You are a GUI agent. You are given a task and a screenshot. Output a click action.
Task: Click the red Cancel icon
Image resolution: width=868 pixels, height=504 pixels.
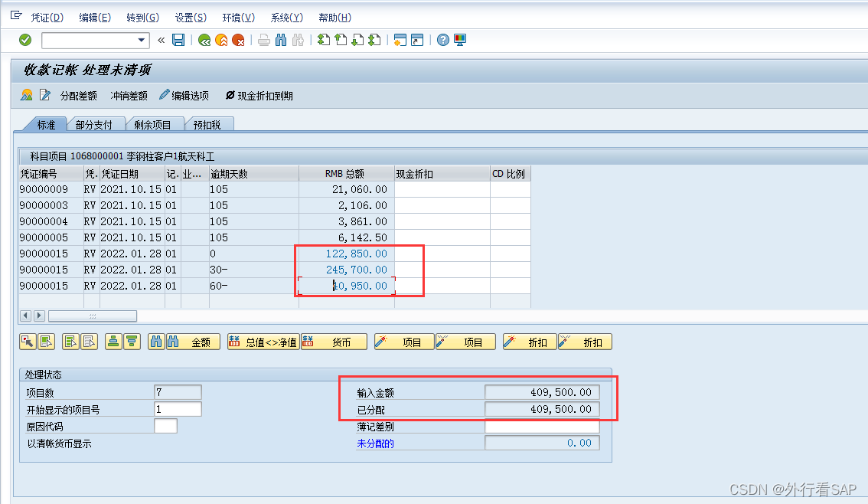point(238,40)
